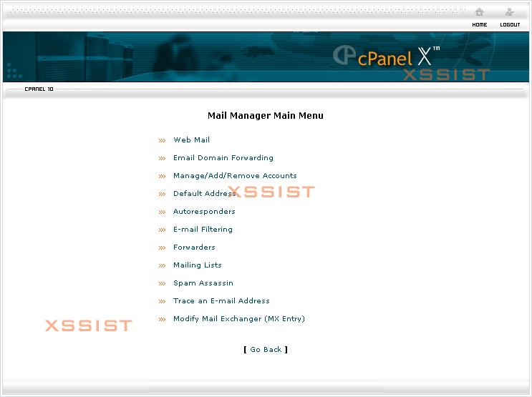
Task: Click the LOGOUT text link
Action: pos(510,25)
